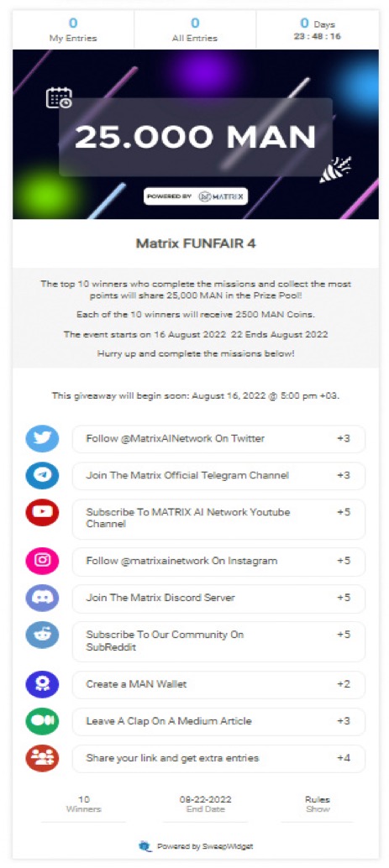Click the pink Instagram icon
389x868 pixels.
click(x=42, y=561)
